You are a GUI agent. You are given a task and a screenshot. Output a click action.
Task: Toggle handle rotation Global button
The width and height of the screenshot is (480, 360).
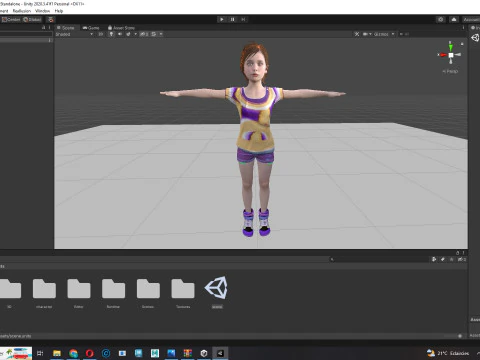(32, 20)
